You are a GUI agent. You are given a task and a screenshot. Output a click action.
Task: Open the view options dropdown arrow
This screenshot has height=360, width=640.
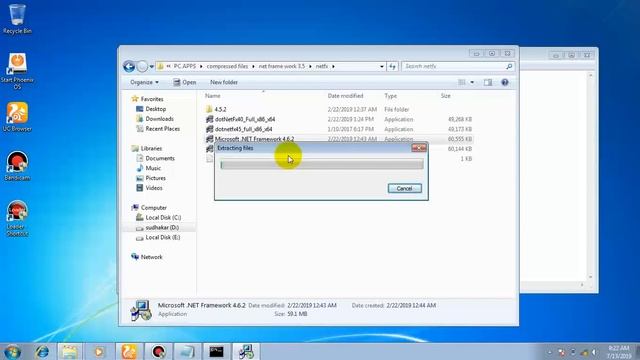pyautogui.click(x=472, y=82)
